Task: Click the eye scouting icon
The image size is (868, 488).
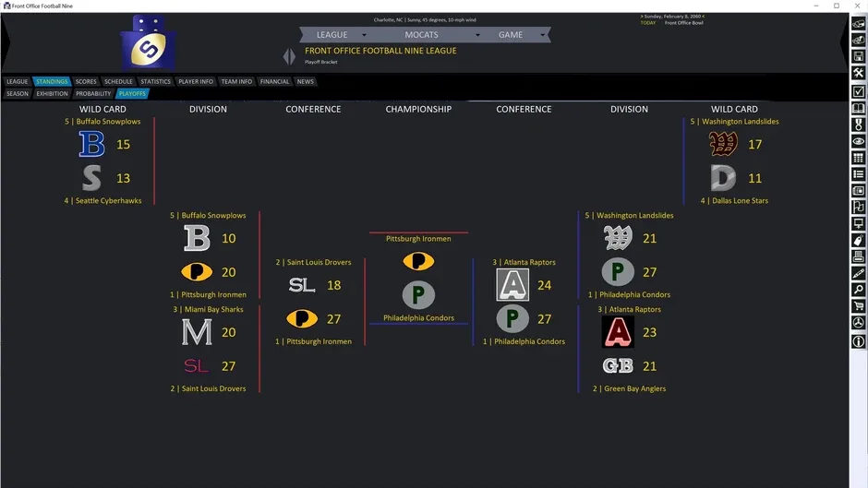Action: click(x=858, y=141)
